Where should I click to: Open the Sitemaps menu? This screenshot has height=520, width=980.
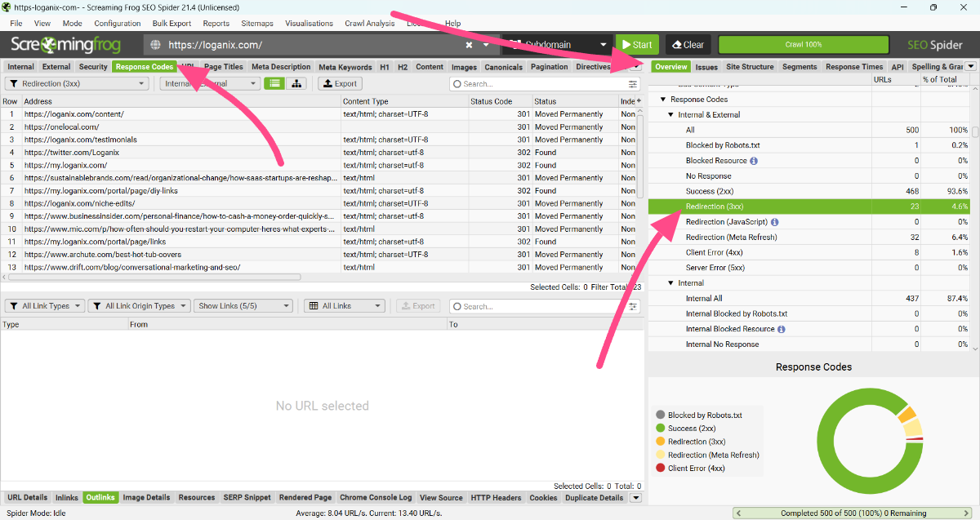tap(257, 24)
